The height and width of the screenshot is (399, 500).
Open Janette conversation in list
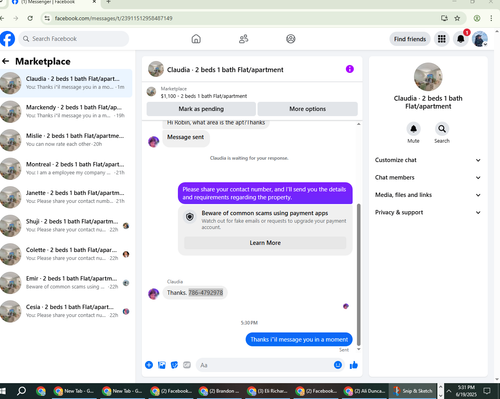pos(66,197)
